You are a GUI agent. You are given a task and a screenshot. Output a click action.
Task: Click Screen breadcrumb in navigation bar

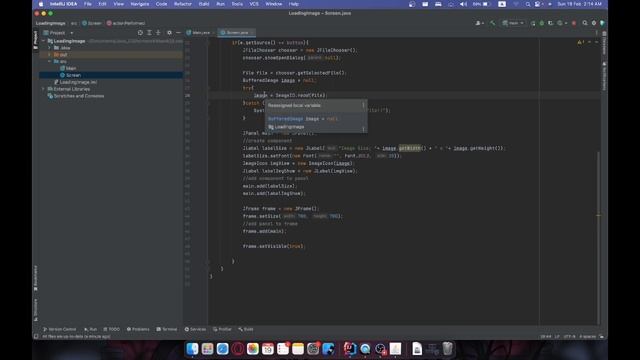(x=92, y=23)
